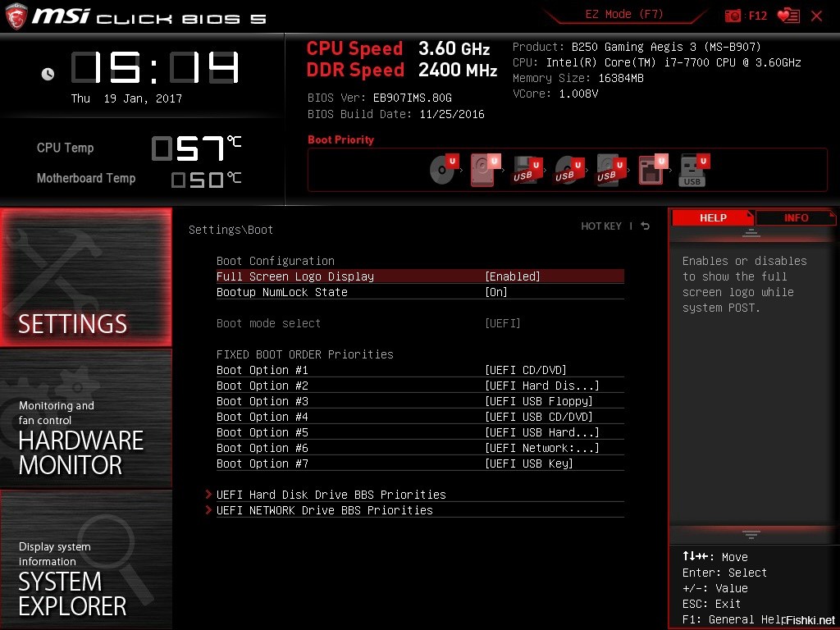Image resolution: width=840 pixels, height=630 pixels.
Task: Select the HELP tab
Action: click(712, 217)
